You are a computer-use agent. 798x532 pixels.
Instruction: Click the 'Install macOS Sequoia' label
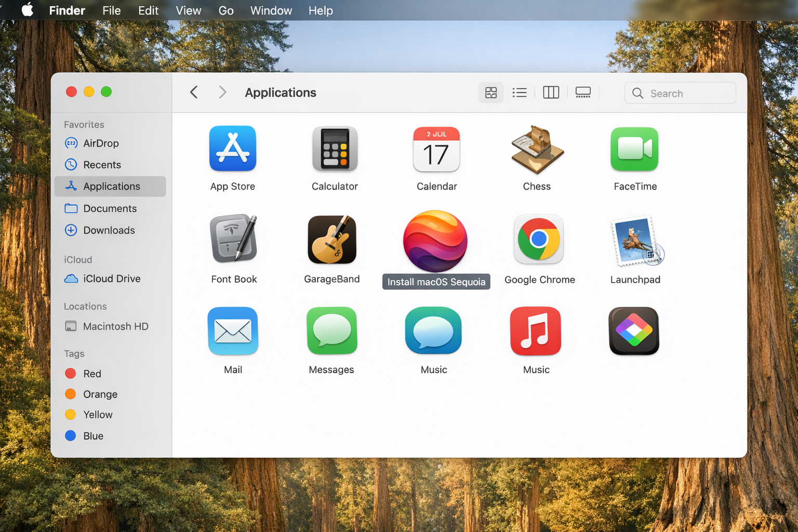pos(436,282)
